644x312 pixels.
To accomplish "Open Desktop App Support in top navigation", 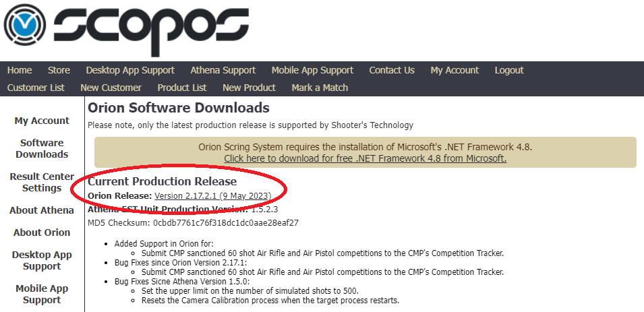I will 130,70.
